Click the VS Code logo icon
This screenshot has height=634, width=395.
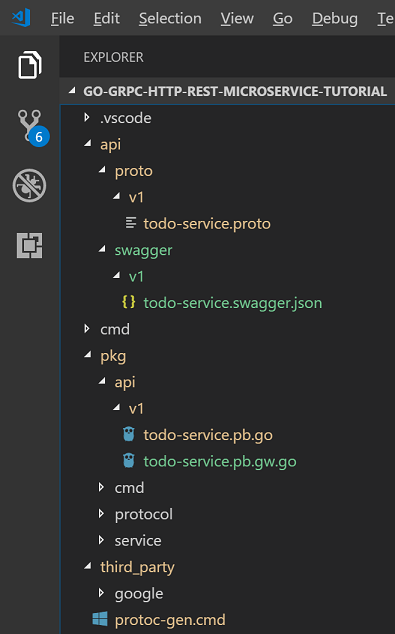21,17
